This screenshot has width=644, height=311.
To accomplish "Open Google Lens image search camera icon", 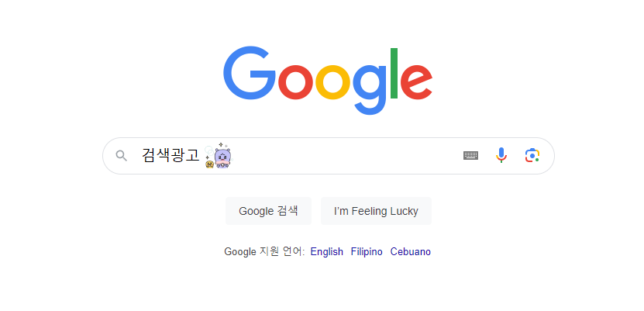I will click(532, 156).
